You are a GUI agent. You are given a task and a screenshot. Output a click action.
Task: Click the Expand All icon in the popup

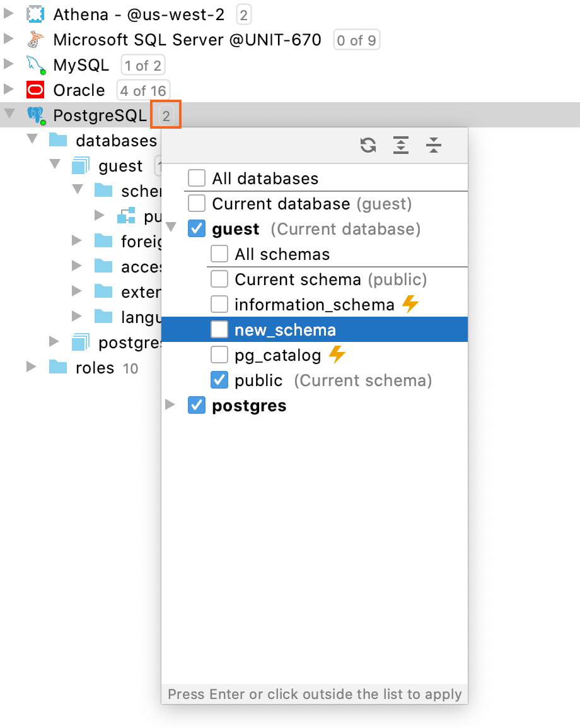click(402, 144)
